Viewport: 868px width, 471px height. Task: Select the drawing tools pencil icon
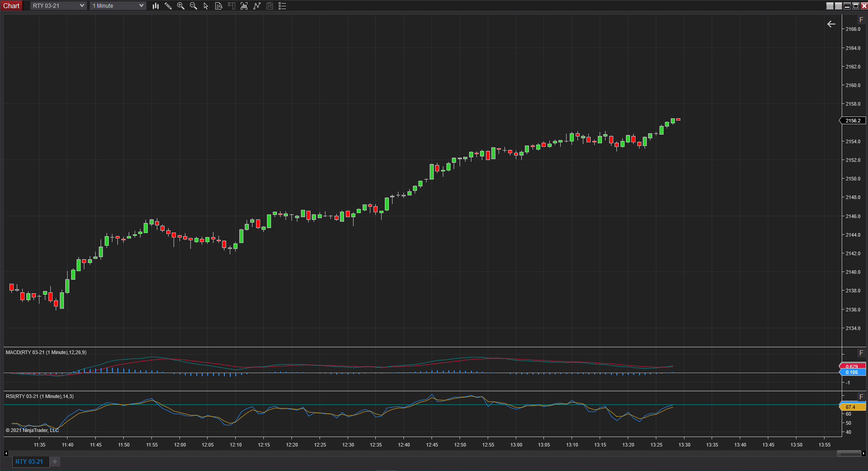[x=168, y=6]
